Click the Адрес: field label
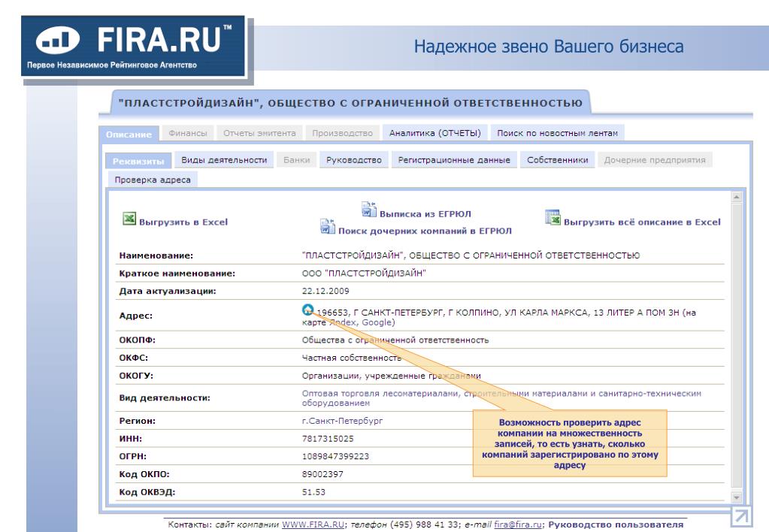The image size is (769, 532). click(x=136, y=316)
